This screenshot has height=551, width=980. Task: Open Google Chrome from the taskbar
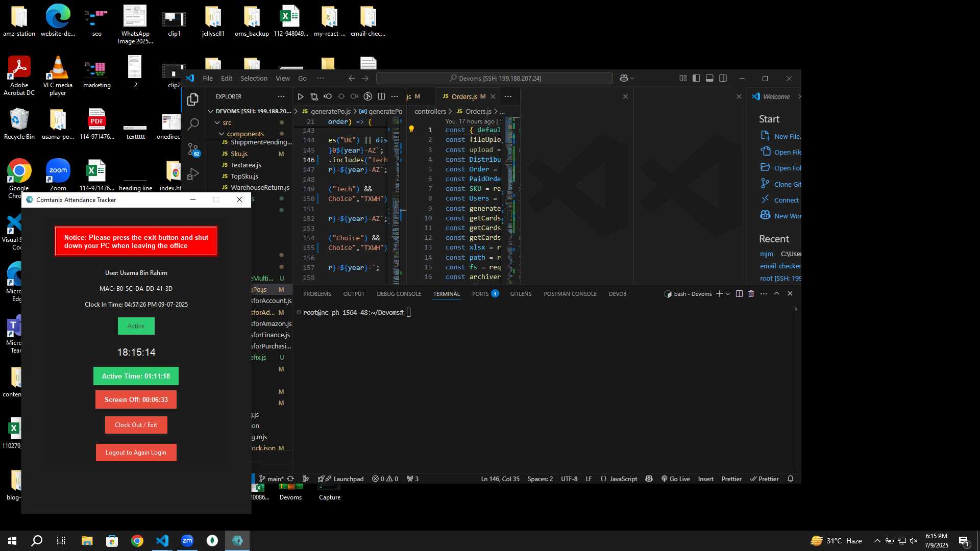137,541
